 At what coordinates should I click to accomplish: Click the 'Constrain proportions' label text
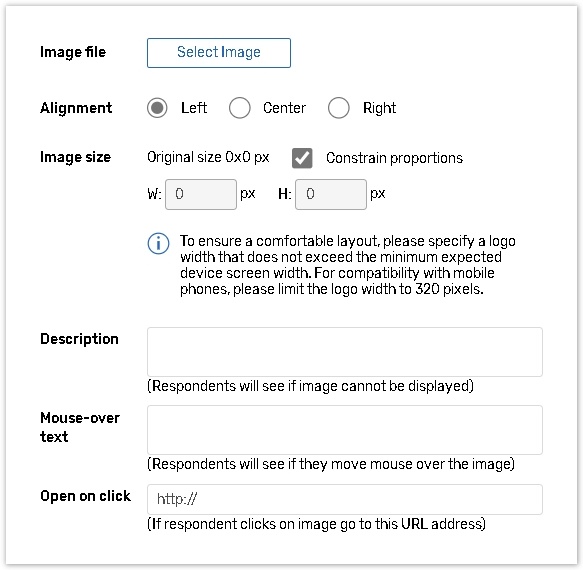click(394, 158)
